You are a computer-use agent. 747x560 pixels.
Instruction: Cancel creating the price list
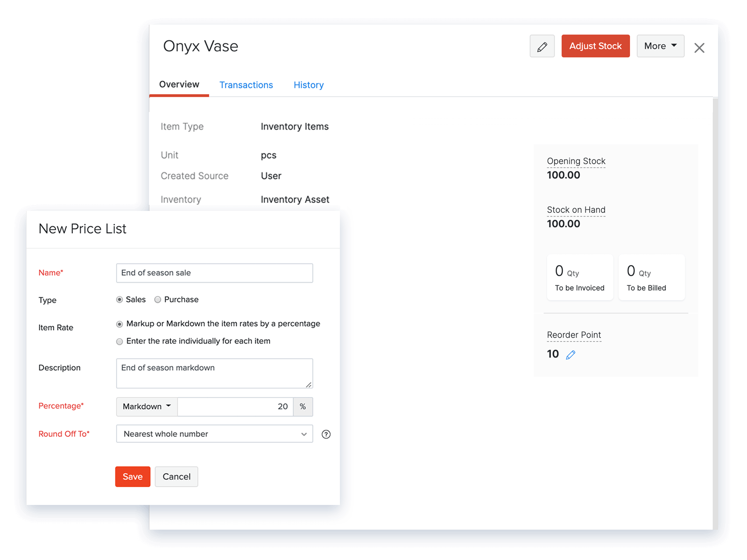176,476
